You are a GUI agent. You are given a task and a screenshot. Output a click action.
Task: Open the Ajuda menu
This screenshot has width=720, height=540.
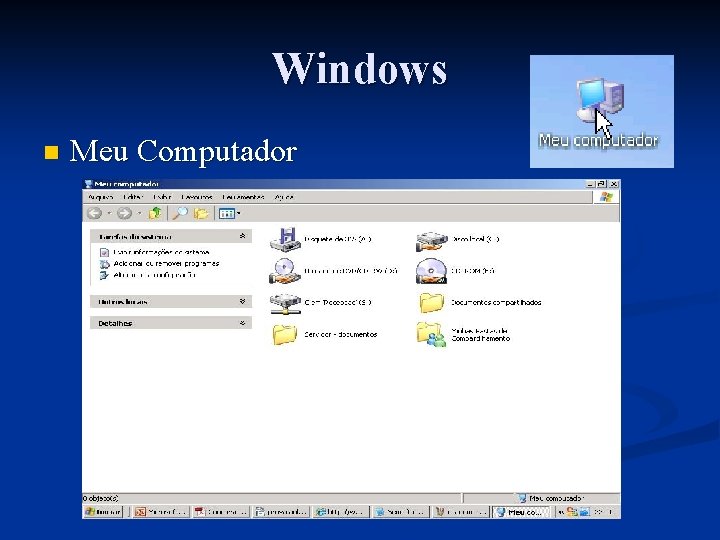pyautogui.click(x=284, y=197)
